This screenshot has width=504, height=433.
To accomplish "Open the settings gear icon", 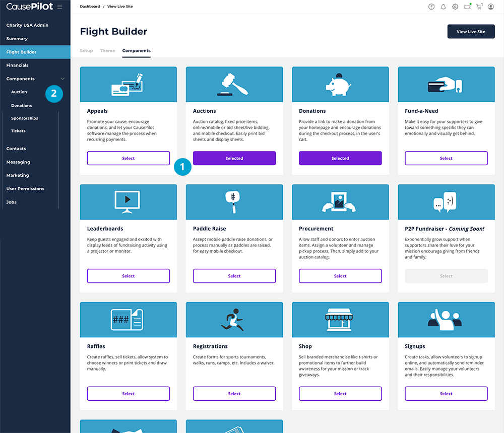I will (x=455, y=7).
